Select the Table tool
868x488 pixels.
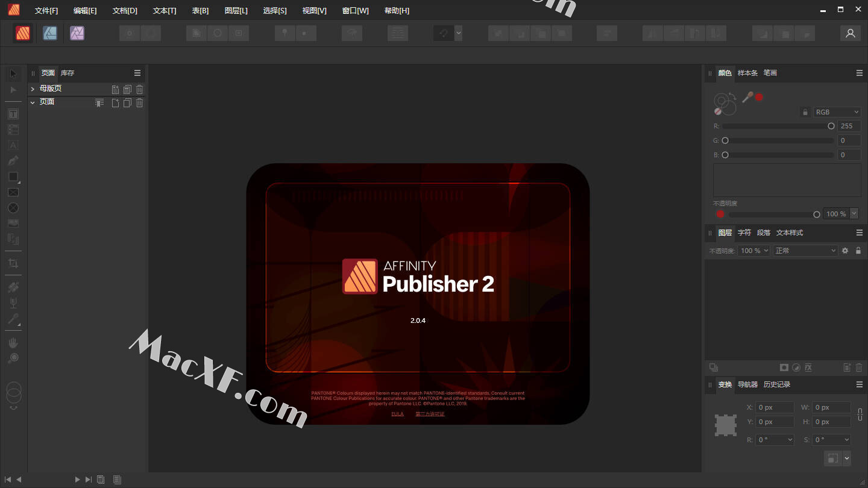[13, 130]
